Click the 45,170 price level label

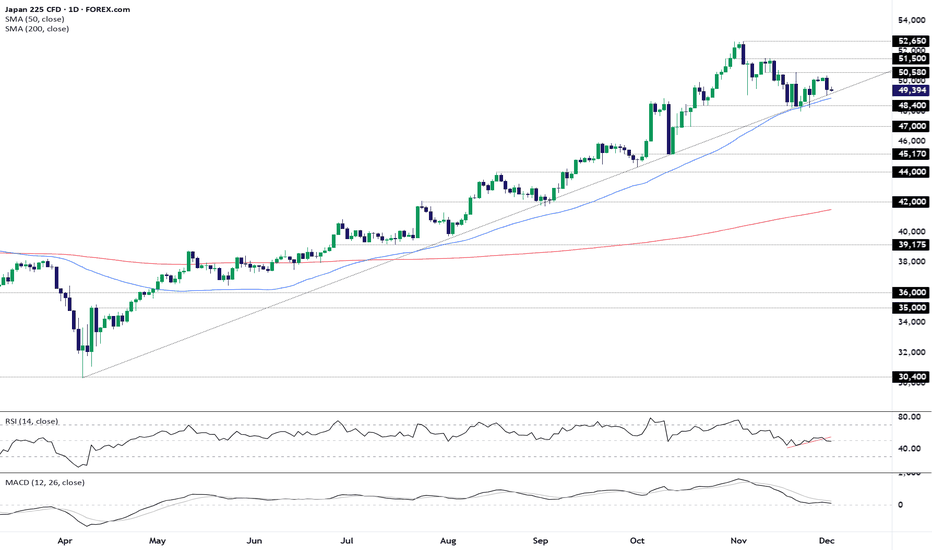tap(912, 154)
